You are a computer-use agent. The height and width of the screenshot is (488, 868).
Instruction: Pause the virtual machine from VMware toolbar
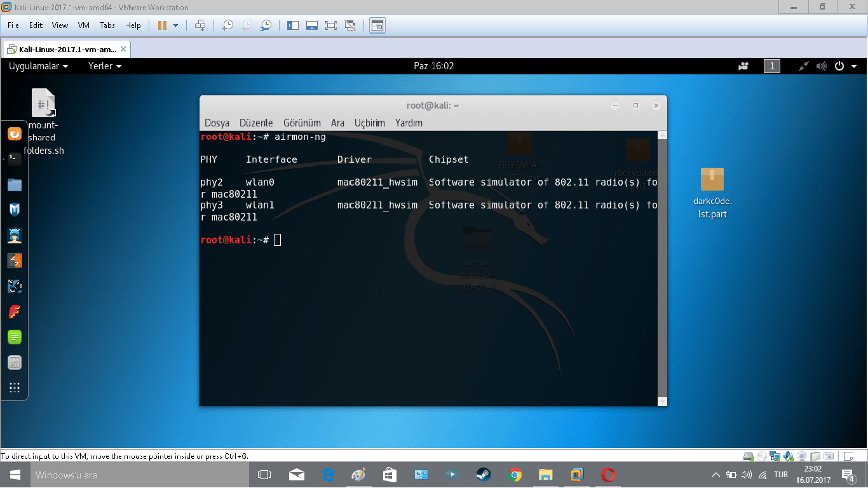[x=161, y=25]
